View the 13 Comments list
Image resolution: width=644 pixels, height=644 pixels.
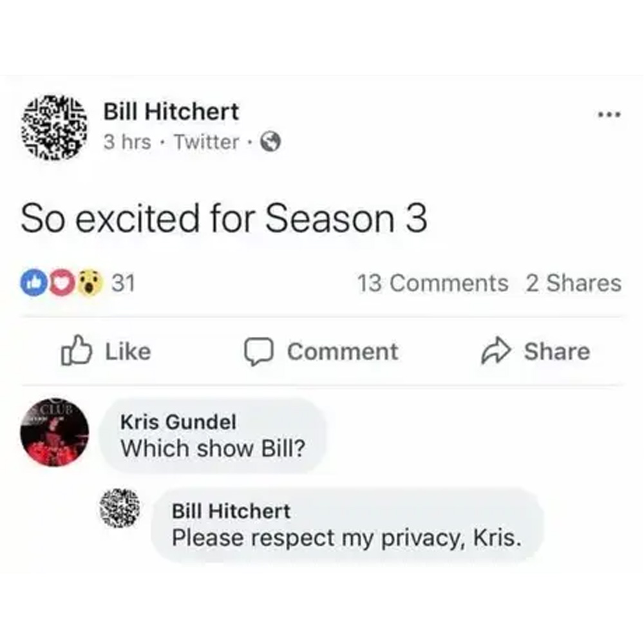433,283
